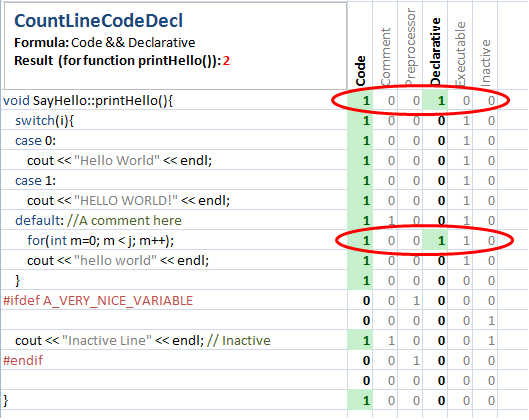529x420 pixels.
Task: Click the final closing brace code line
Action: (x=5, y=401)
